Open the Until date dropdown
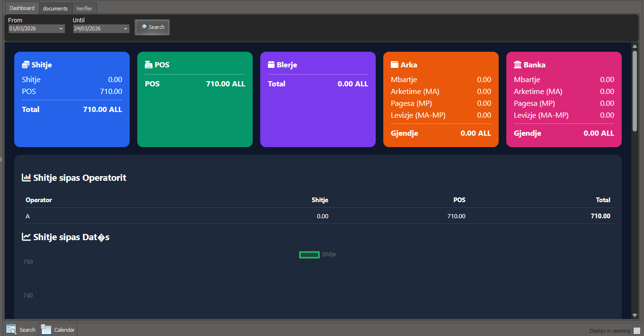Screen dimensions: 644x336 (125, 29)
